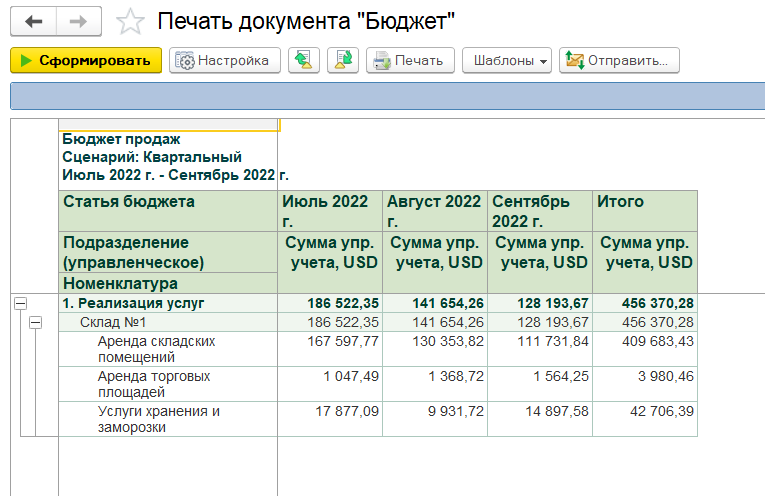The image size is (765, 496).
Task: Select 'Услуги хранения и заморозки' cell
Action: click(x=158, y=418)
